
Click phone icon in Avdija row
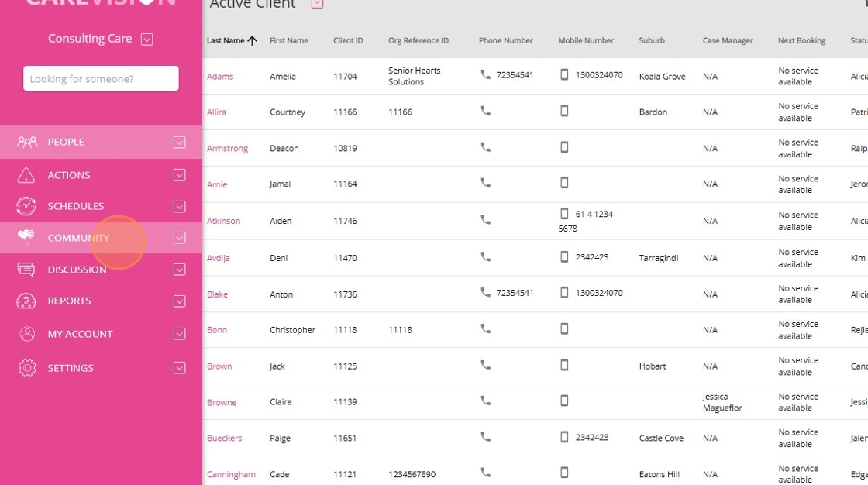485,257
